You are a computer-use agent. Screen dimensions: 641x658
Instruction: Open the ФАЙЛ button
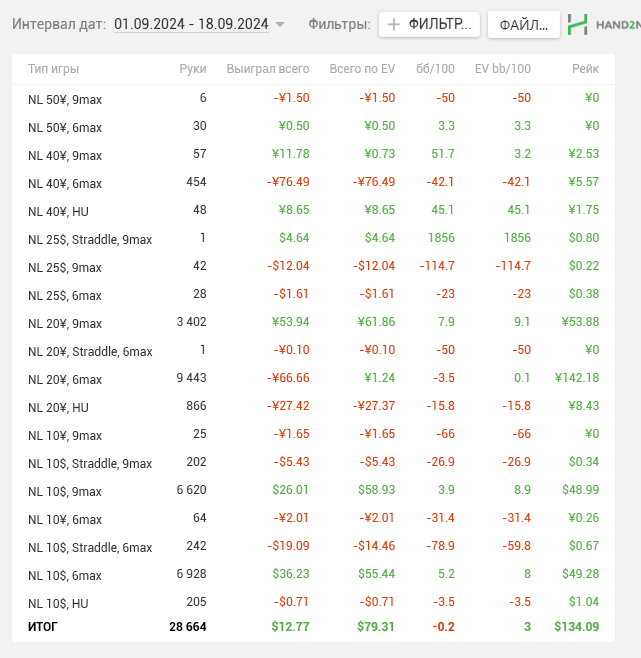(523, 25)
